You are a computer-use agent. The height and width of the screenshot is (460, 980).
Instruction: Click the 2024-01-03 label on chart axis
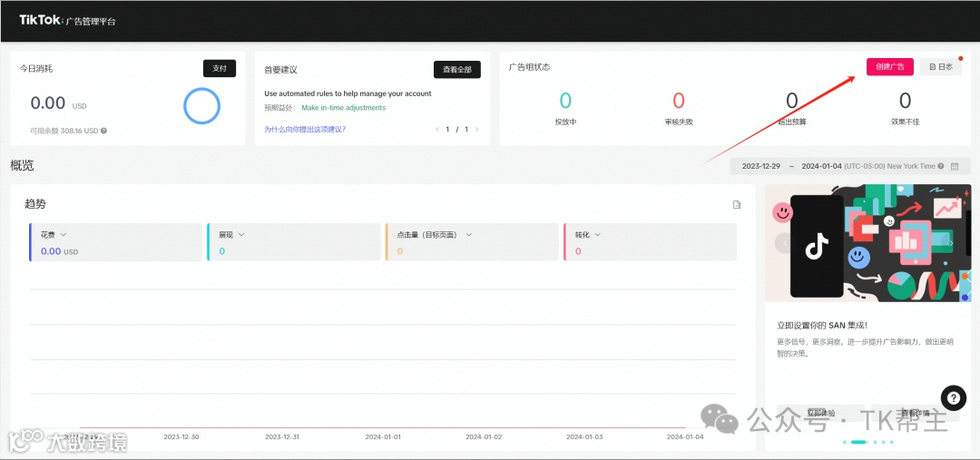[x=584, y=437]
